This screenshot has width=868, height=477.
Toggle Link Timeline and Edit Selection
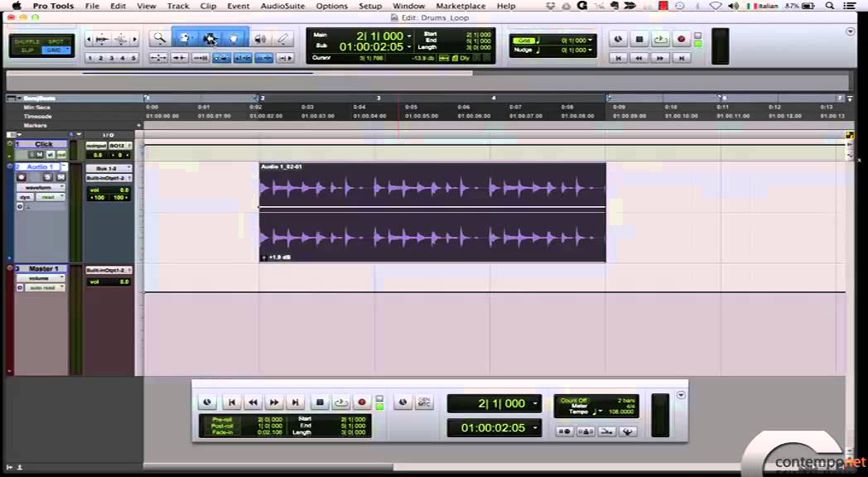click(x=243, y=57)
